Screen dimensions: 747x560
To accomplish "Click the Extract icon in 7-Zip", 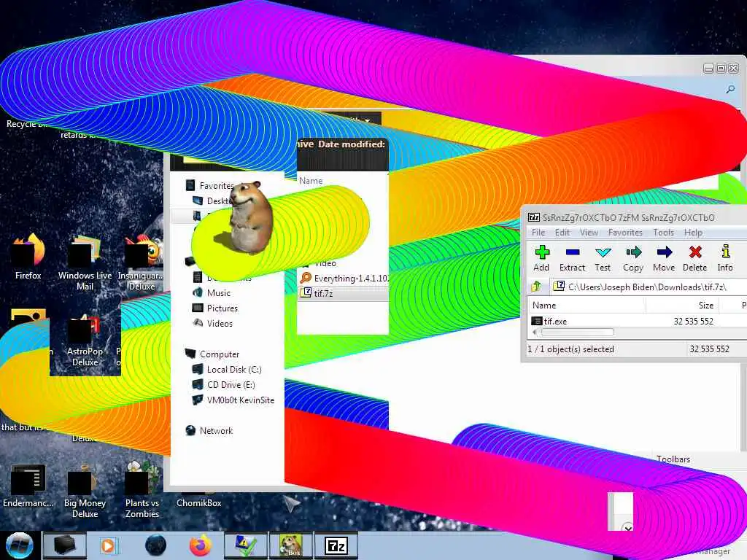I will (572, 259).
